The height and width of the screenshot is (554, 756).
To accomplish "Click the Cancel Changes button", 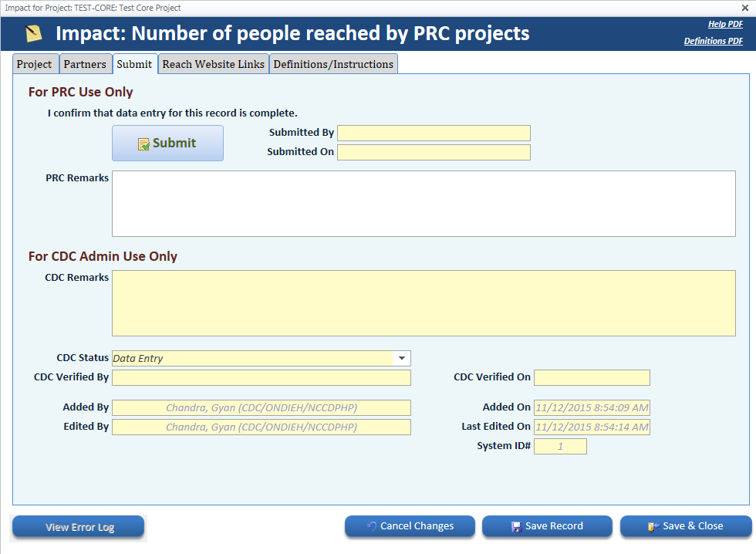I will point(409,526).
